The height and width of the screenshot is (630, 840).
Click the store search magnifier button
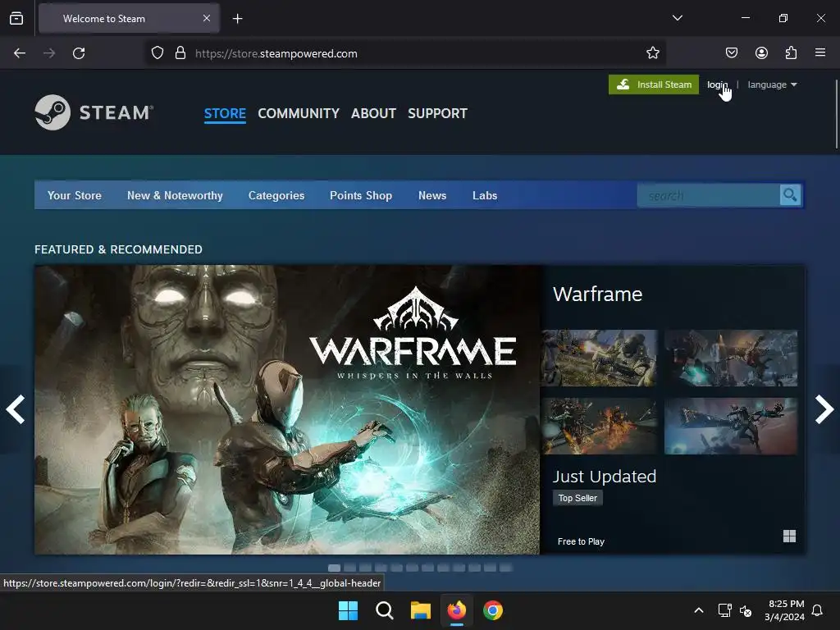click(x=790, y=195)
